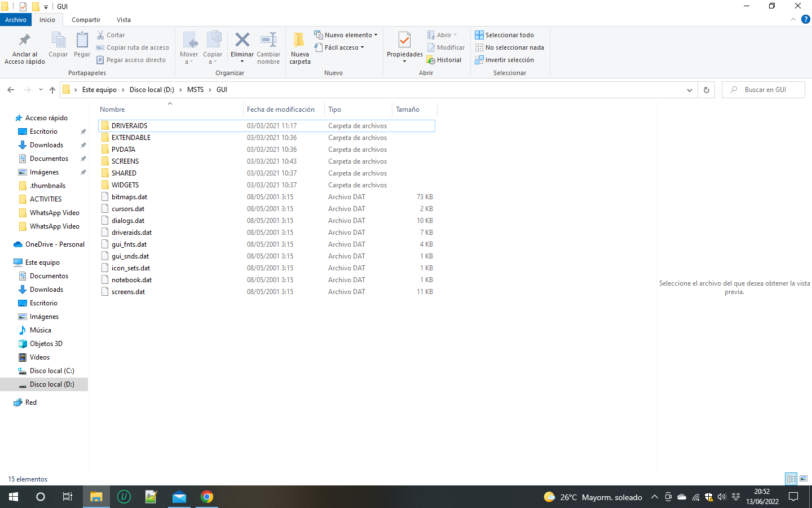Screen dimensions: 812x508
Task: Switch to details view toggle
Action: click(791, 479)
